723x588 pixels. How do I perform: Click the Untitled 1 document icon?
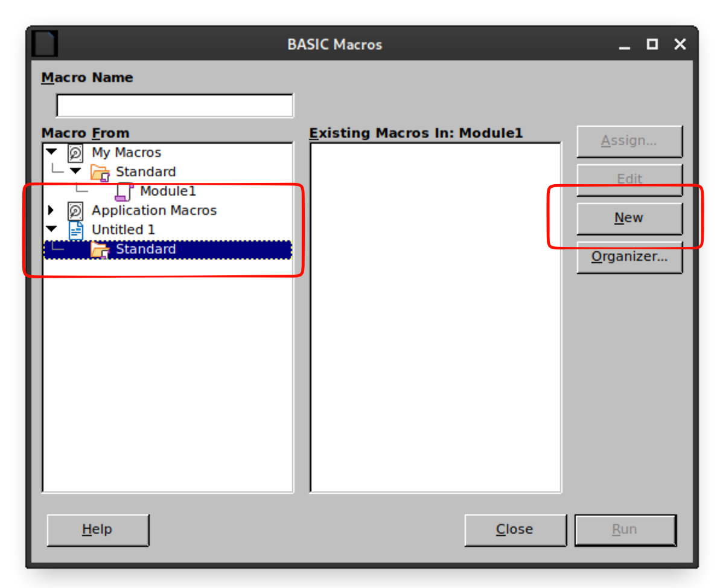(x=75, y=230)
